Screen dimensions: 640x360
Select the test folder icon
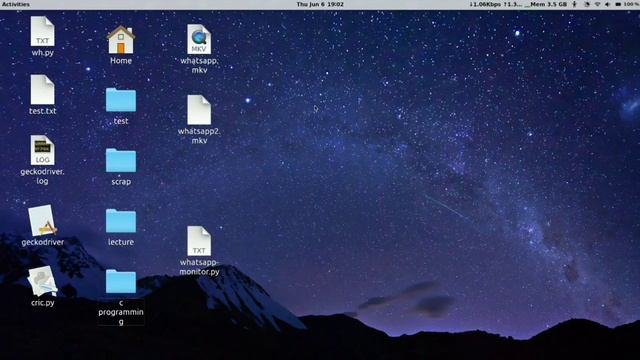[x=121, y=100]
